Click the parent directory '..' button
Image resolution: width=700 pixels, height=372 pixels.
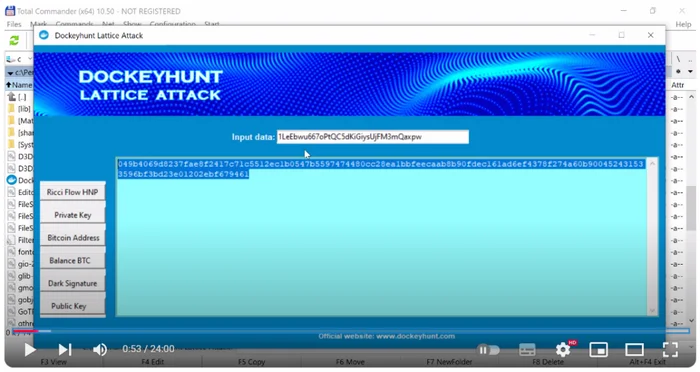[690, 59]
